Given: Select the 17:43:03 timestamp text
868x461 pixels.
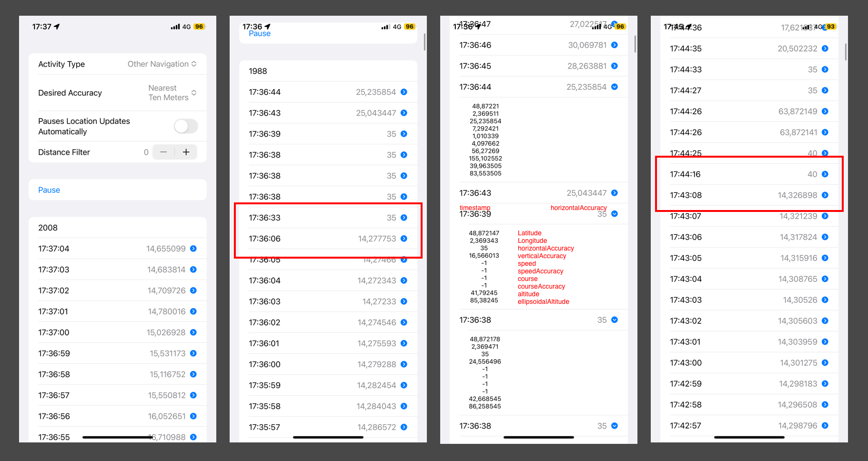Looking at the screenshot, I should click(x=686, y=300).
